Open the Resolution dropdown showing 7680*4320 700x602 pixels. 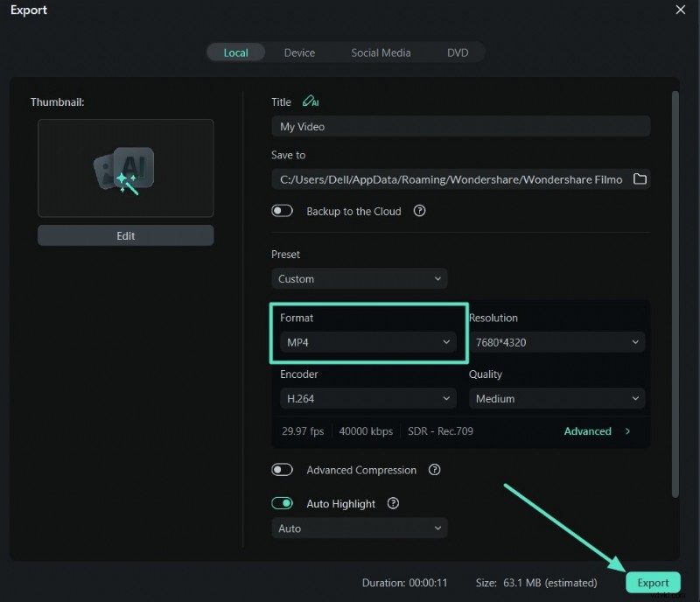pos(556,342)
